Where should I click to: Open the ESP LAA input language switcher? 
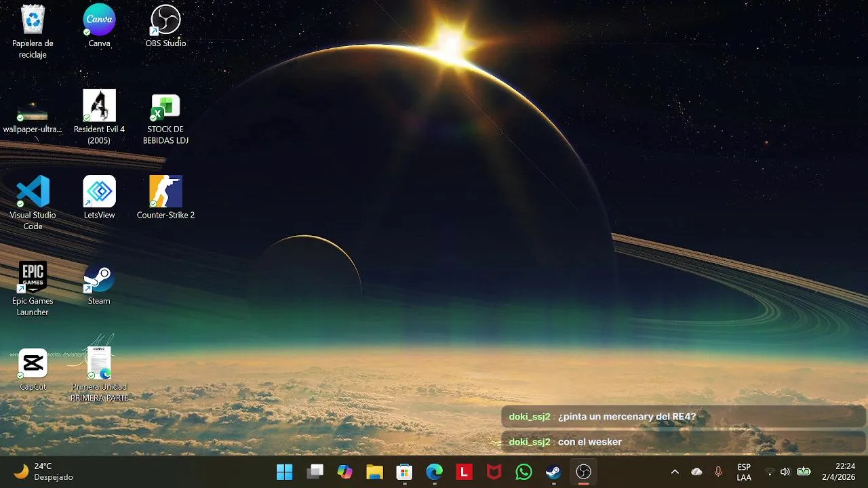(x=744, y=472)
